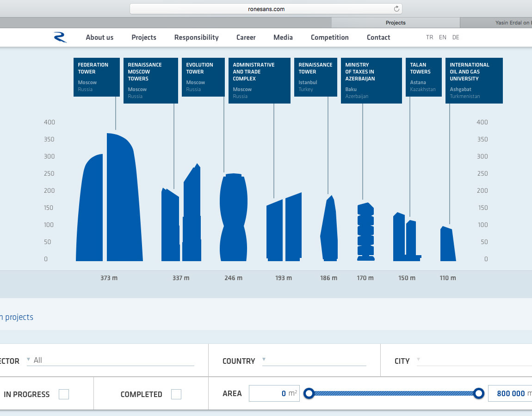Open the Ministry of Taxes in Azerbaijan card
This screenshot has width=532, height=416.
pyautogui.click(x=371, y=80)
